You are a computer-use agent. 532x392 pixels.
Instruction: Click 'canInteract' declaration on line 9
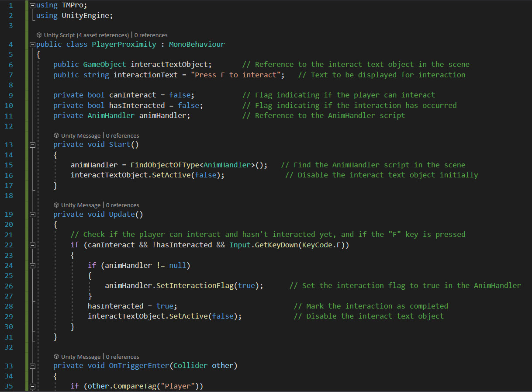pyautogui.click(x=133, y=95)
